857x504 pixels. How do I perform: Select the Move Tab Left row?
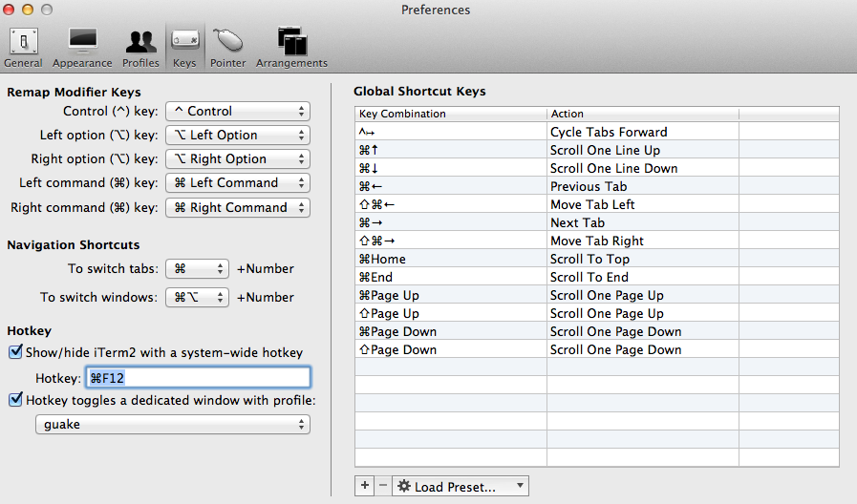[x=597, y=204]
